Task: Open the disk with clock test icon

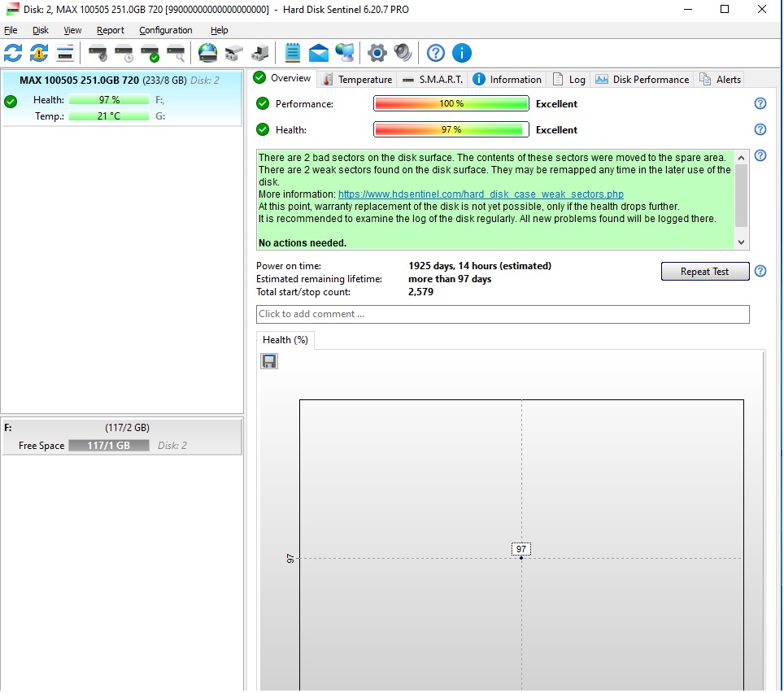Action: click(x=124, y=53)
